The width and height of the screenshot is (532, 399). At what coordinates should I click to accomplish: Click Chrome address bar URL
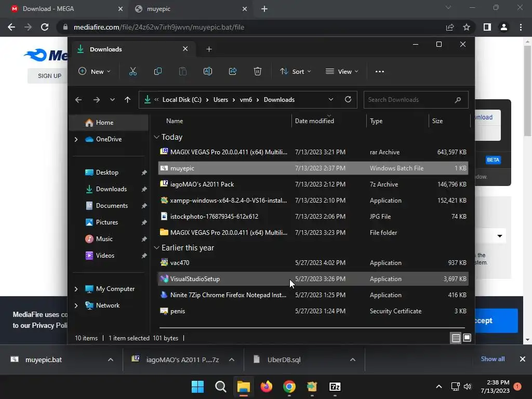point(159,27)
